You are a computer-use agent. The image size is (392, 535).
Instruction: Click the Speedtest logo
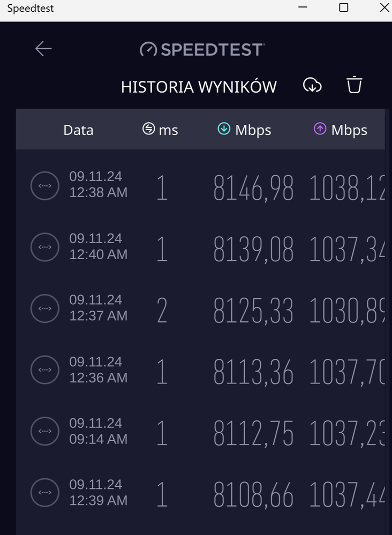[x=202, y=49]
